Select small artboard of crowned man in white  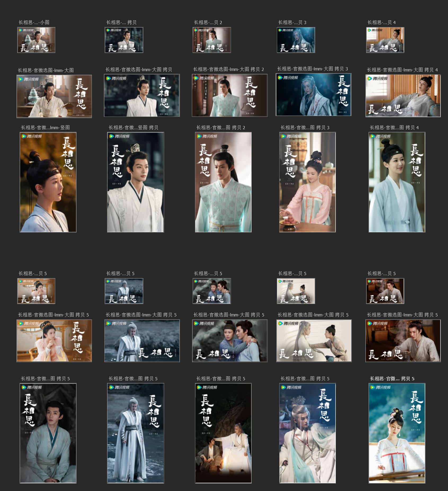point(124,40)
